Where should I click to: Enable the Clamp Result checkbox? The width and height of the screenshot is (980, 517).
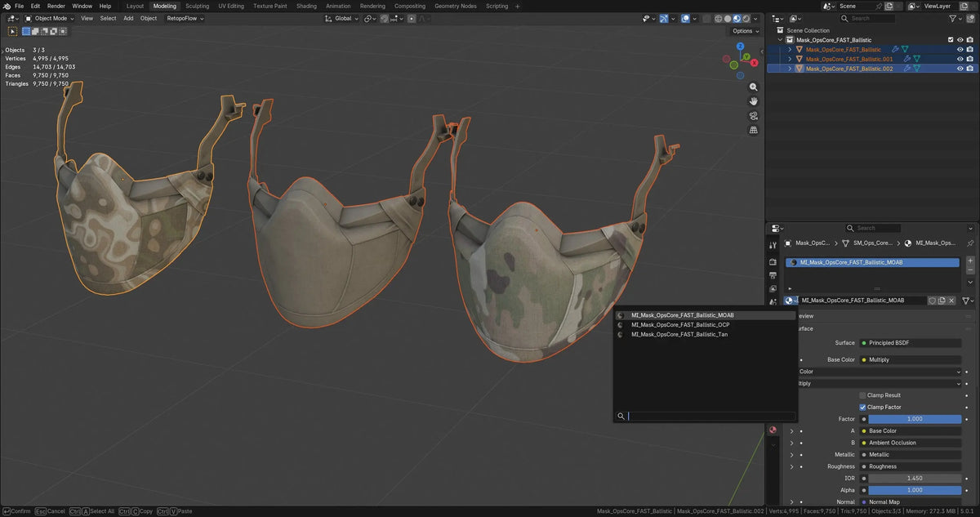862,395
